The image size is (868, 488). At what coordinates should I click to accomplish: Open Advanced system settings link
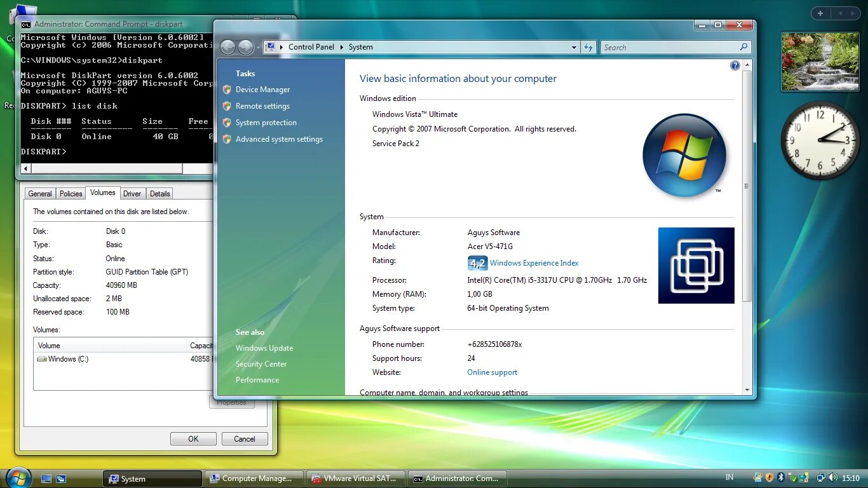tap(279, 139)
